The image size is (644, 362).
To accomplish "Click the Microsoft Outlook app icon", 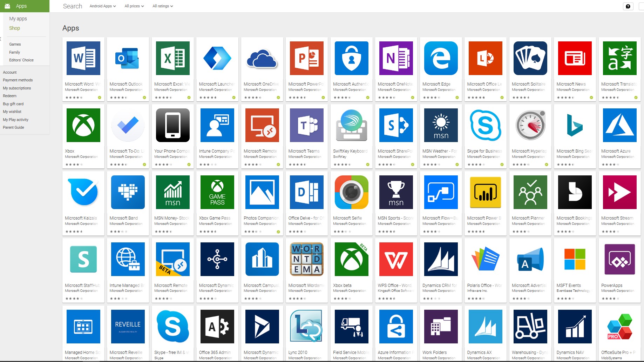I will [128, 58].
